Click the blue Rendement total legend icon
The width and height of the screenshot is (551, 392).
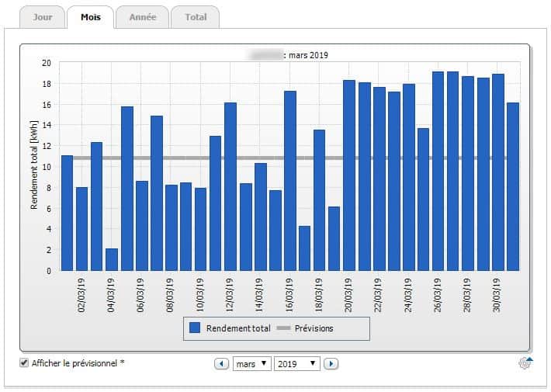pos(195,328)
